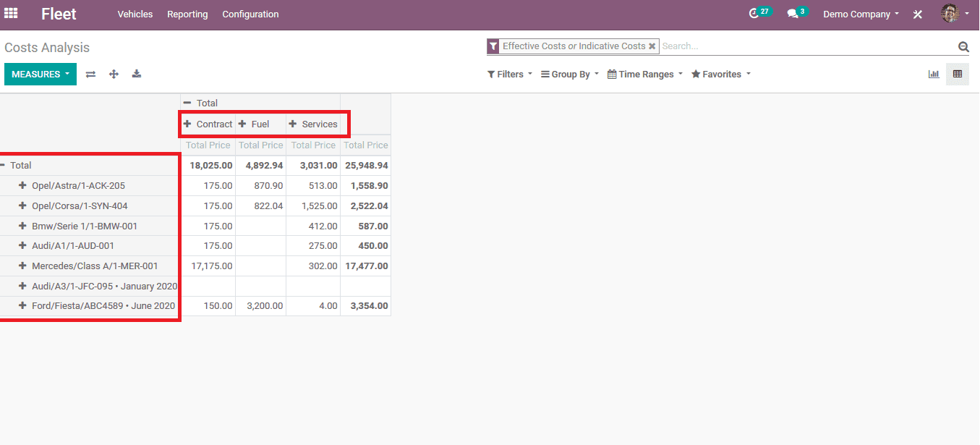980x445 pixels.
Task: Click the funnel icon in filter facet
Action: pos(493,46)
